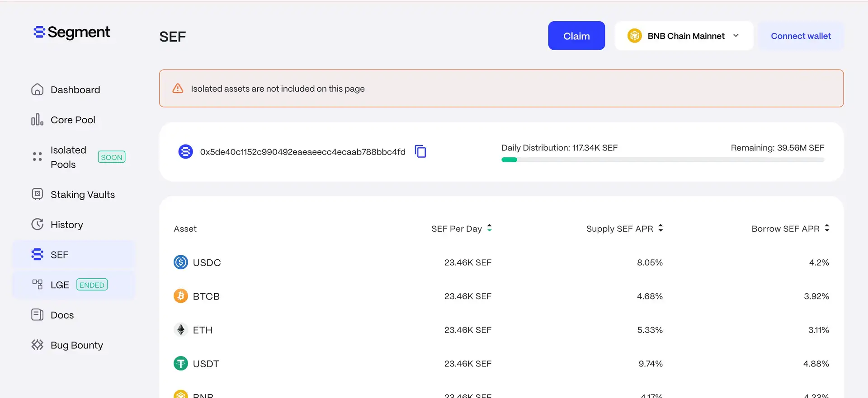Select the contract address text
The image size is (868, 398).
tap(302, 152)
